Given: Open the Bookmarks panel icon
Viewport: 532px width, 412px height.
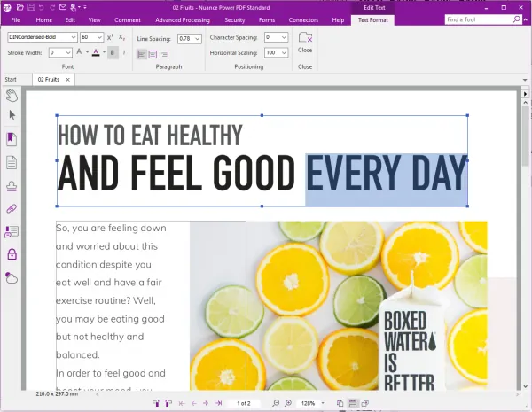Looking at the screenshot, I should [x=12, y=139].
